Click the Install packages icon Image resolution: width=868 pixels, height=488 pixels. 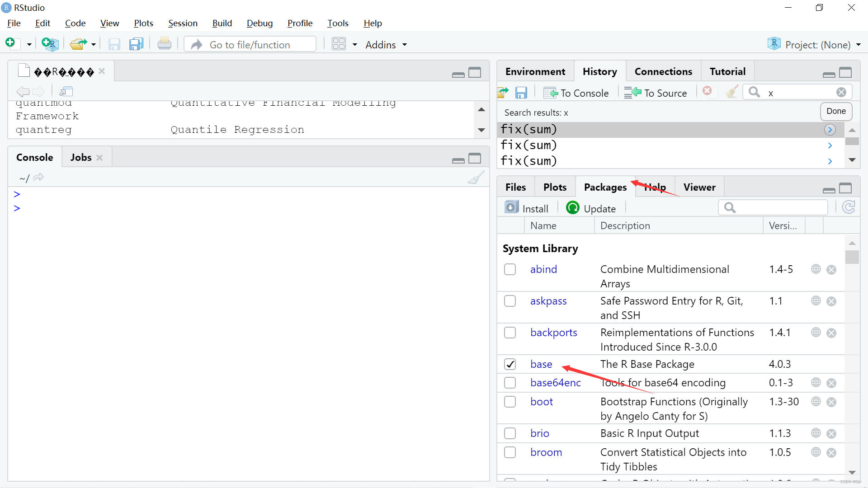click(511, 208)
